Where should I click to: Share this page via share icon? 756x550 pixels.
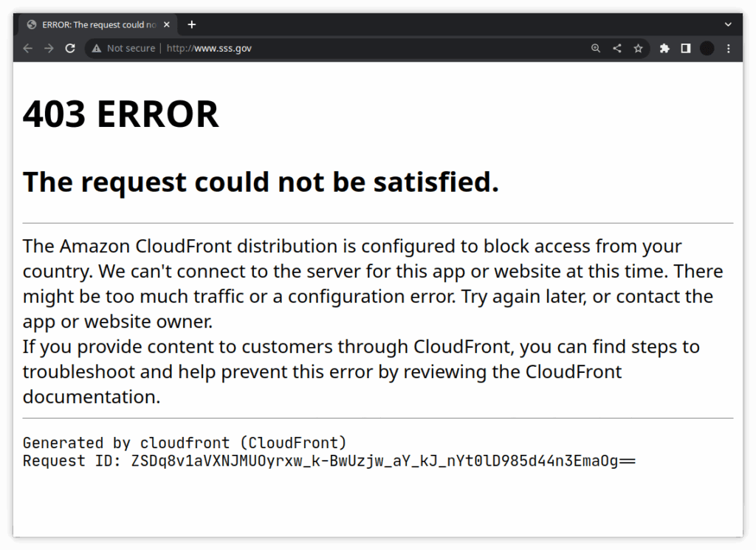tap(617, 48)
